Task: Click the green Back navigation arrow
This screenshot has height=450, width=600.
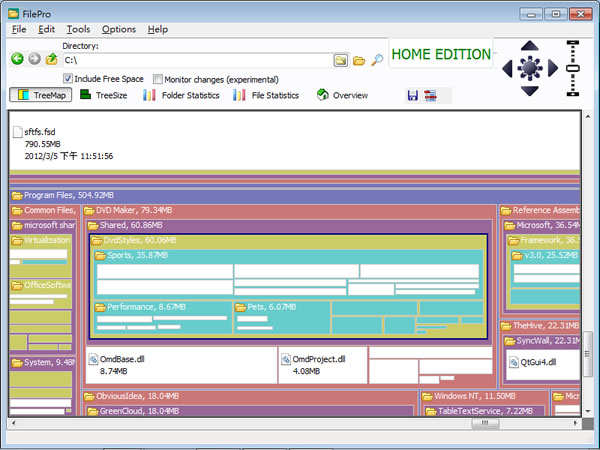Action: (x=17, y=59)
